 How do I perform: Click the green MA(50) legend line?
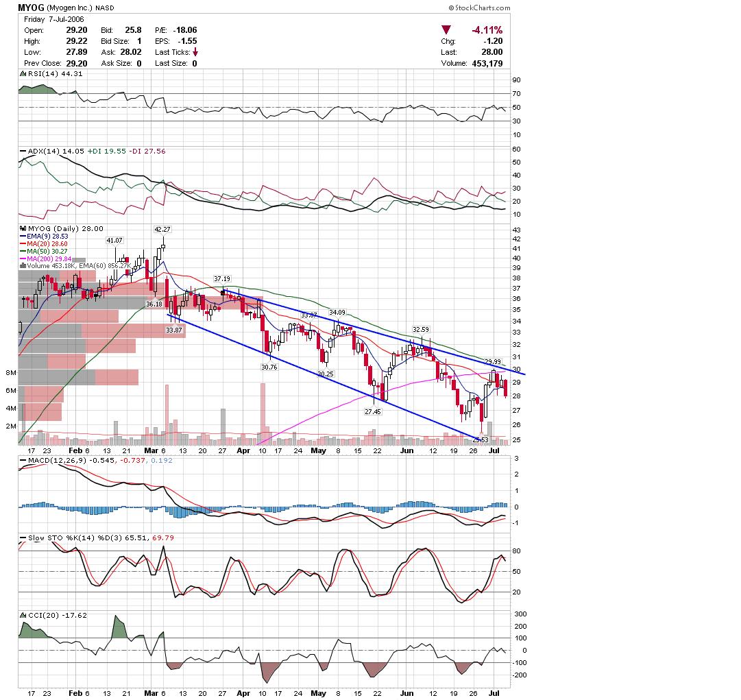[23, 252]
